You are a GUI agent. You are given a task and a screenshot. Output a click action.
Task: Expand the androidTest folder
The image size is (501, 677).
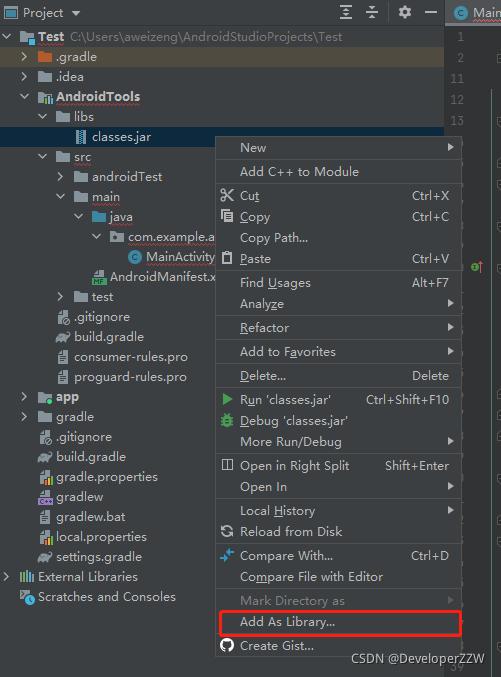click(x=60, y=177)
